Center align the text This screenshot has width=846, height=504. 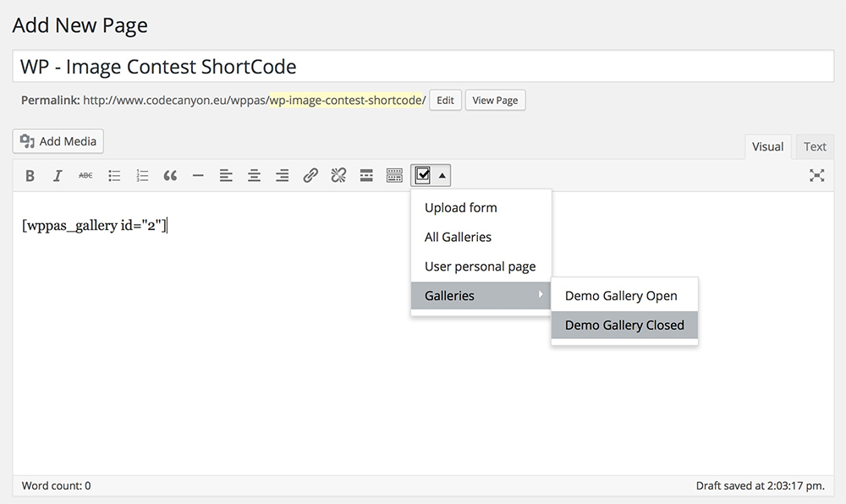click(x=254, y=176)
